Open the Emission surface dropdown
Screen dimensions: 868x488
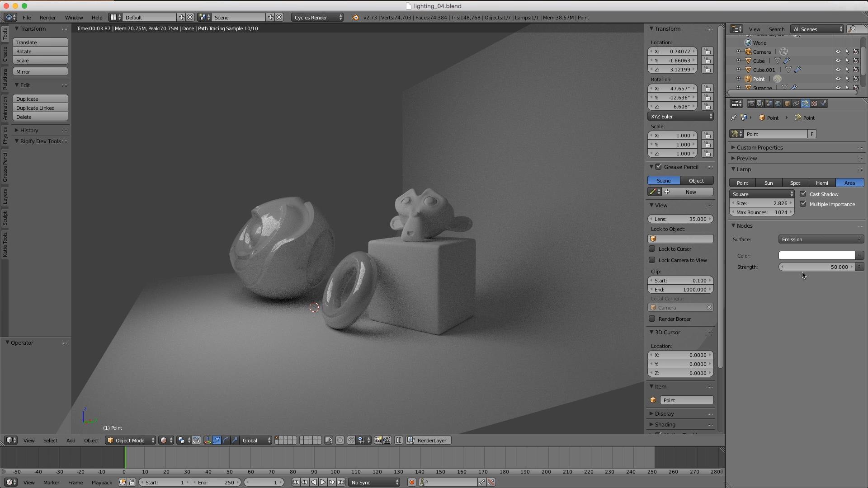[821, 239]
